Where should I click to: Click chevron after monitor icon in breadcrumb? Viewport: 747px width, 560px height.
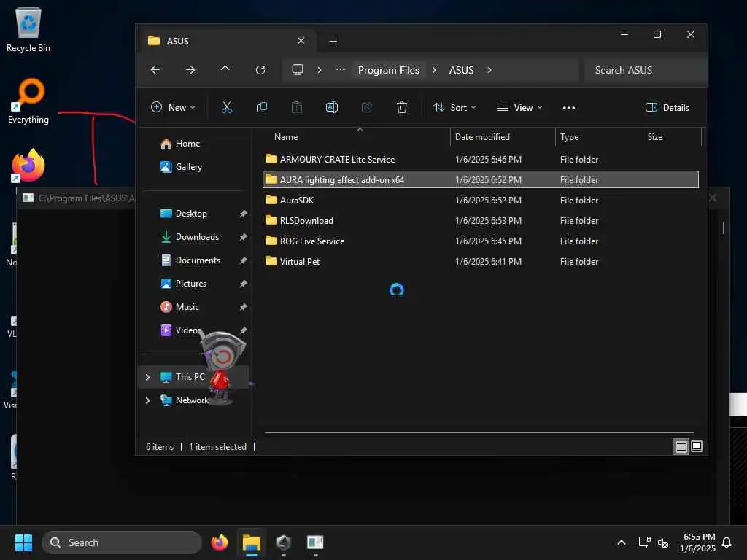[320, 70]
